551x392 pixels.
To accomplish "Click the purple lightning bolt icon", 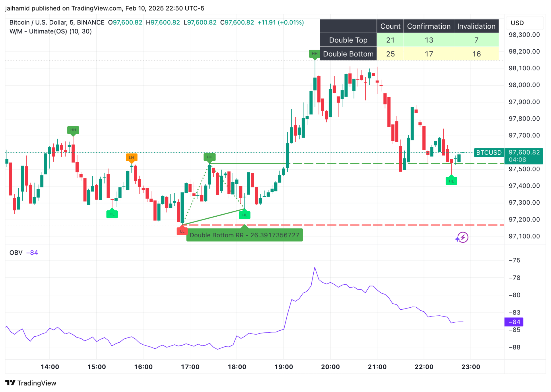I will coord(462,238).
